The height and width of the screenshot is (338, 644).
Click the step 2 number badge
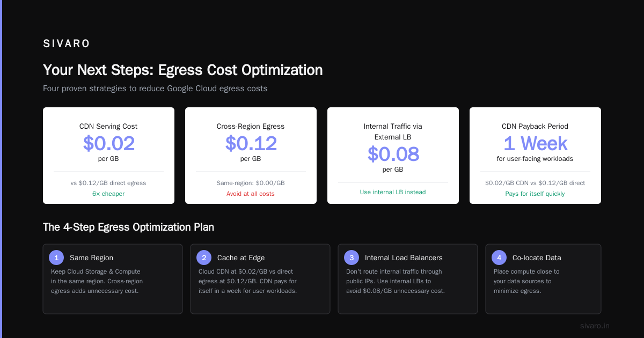pos(204,258)
